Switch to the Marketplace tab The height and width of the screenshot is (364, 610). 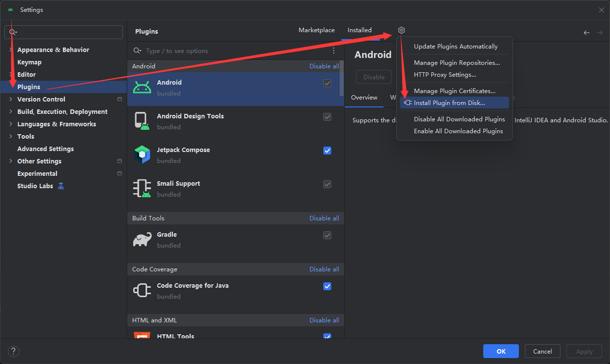316,30
